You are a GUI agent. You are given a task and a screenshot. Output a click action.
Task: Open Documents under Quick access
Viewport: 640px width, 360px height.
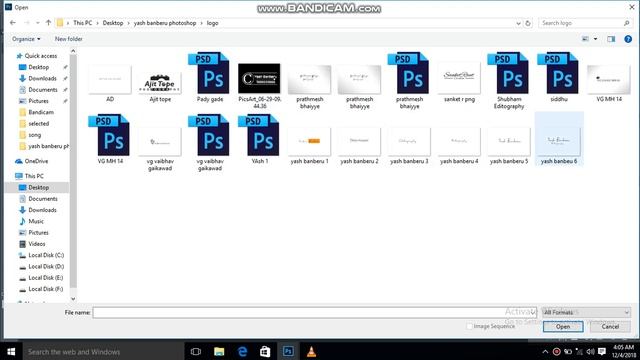42,90
